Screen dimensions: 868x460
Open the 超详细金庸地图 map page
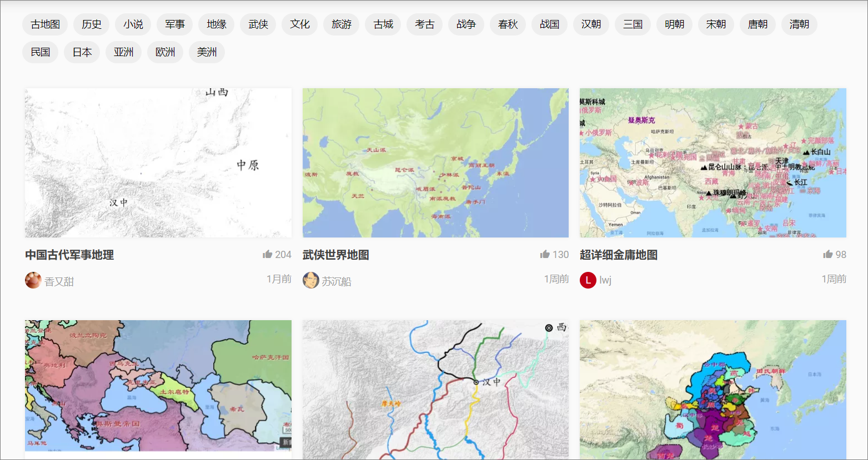pos(618,254)
